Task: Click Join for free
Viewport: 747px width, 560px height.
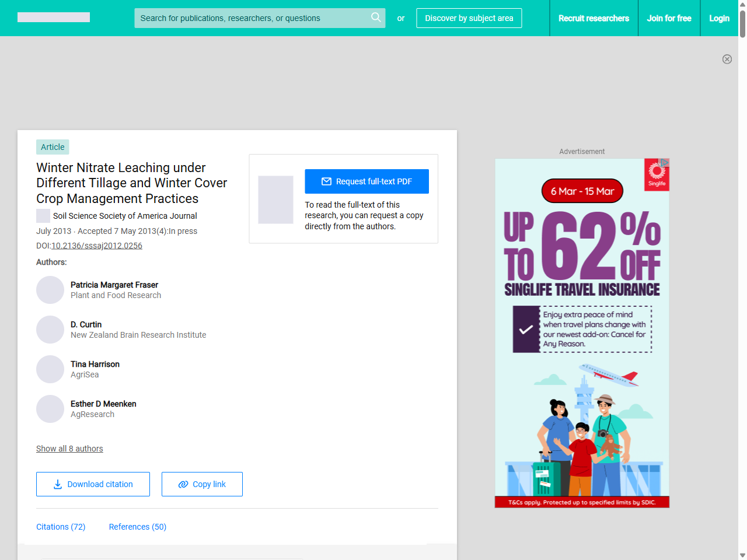Action: tap(669, 18)
